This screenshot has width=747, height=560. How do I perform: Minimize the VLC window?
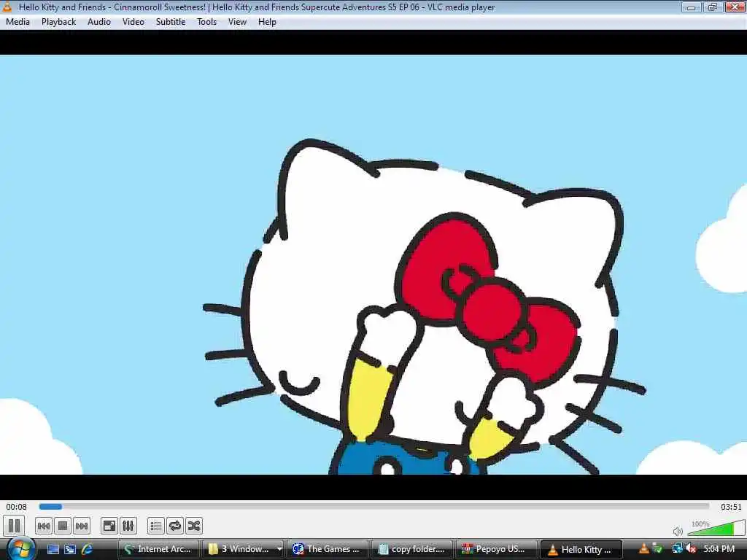pyautogui.click(x=692, y=7)
